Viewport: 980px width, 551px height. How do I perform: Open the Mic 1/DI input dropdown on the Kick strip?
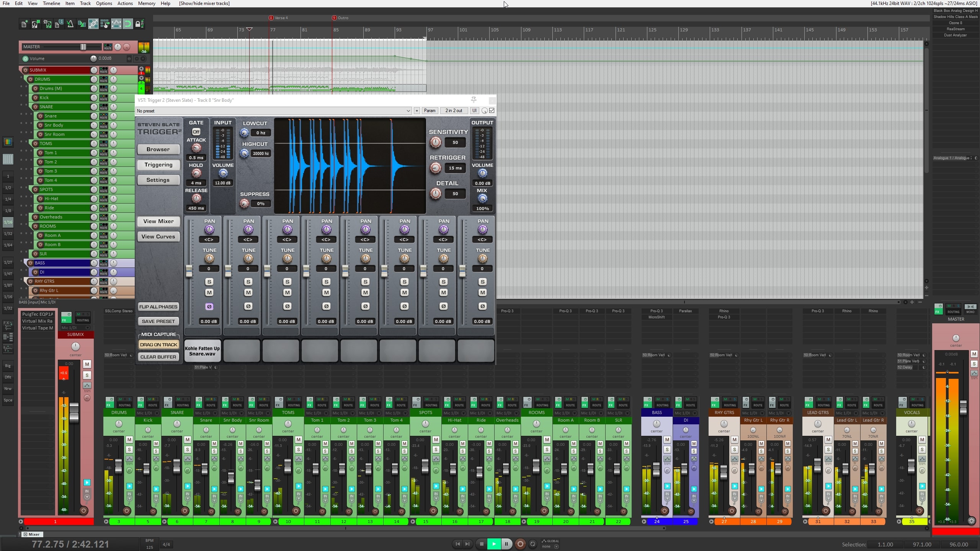[148, 413]
